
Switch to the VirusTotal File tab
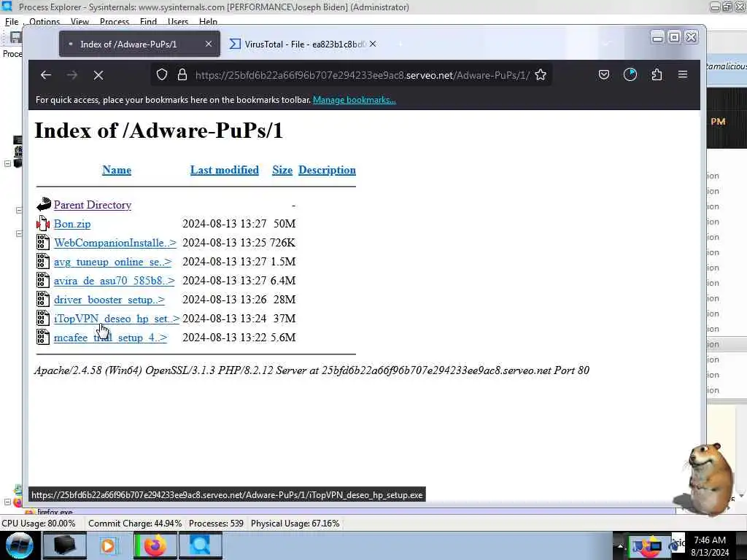303,44
